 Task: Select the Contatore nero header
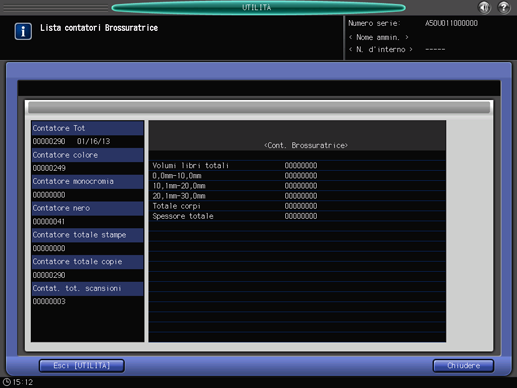pos(87,208)
